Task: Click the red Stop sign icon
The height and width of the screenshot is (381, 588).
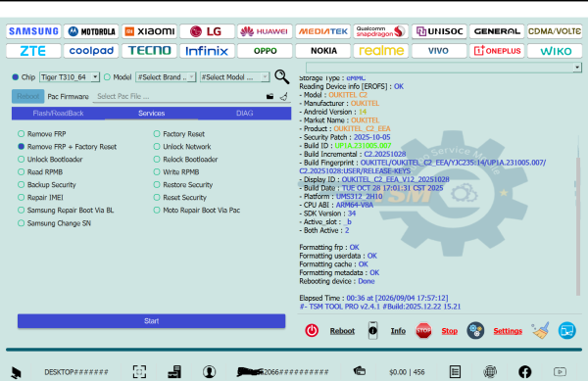Action: [423, 330]
